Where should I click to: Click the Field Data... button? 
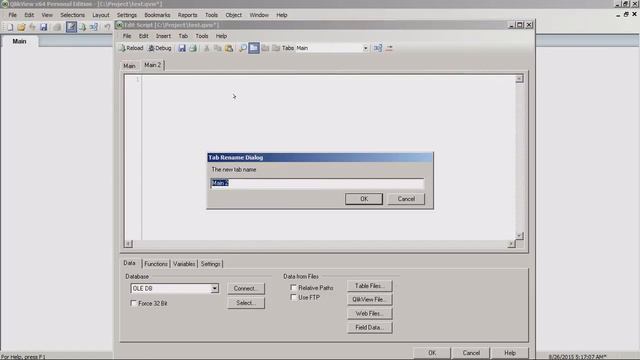(x=370, y=328)
